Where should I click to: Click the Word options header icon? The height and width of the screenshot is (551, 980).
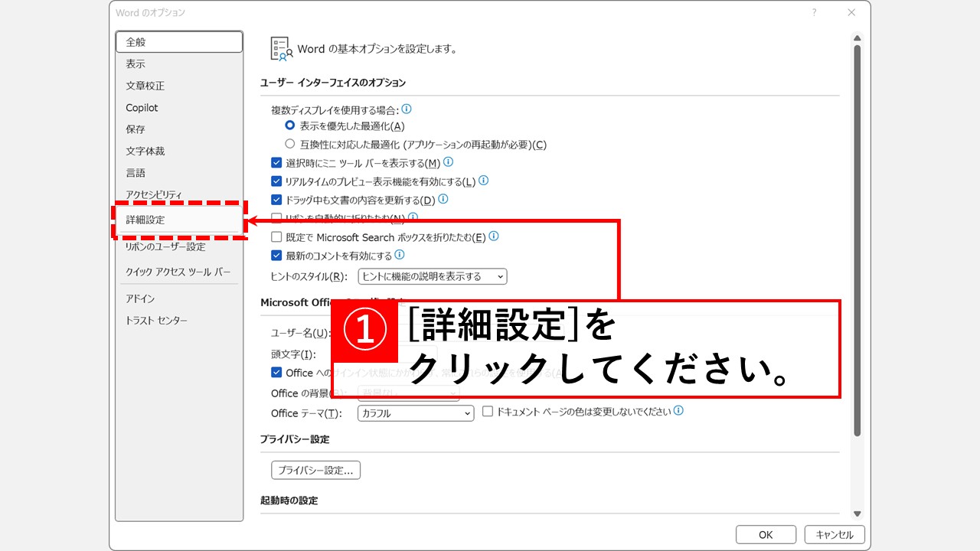coord(281,48)
